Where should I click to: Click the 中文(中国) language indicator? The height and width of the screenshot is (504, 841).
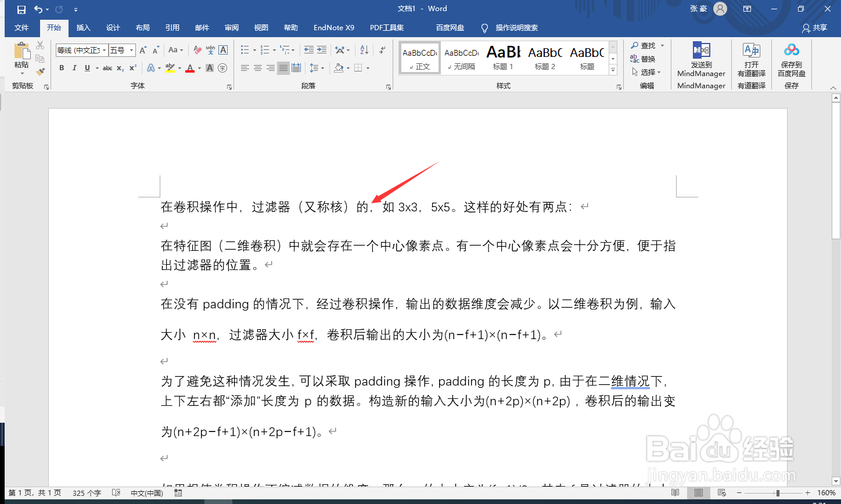pyautogui.click(x=147, y=493)
